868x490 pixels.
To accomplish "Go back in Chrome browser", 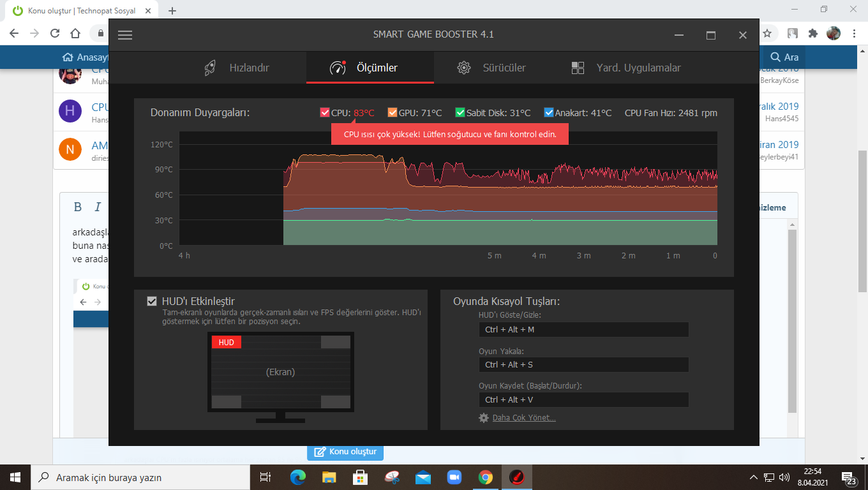I will (14, 33).
